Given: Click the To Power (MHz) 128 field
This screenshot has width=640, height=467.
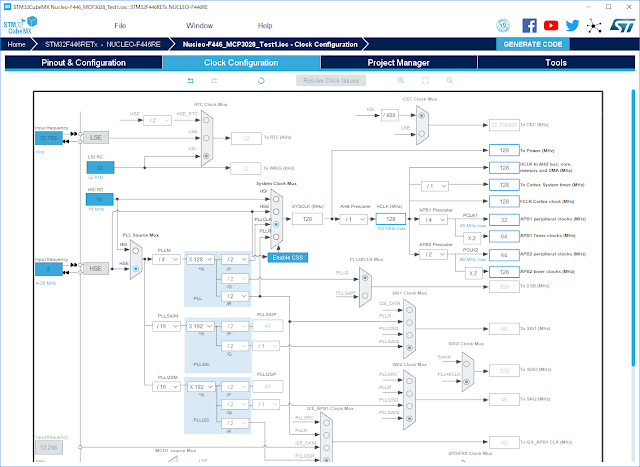Looking at the screenshot, I should (504, 150).
